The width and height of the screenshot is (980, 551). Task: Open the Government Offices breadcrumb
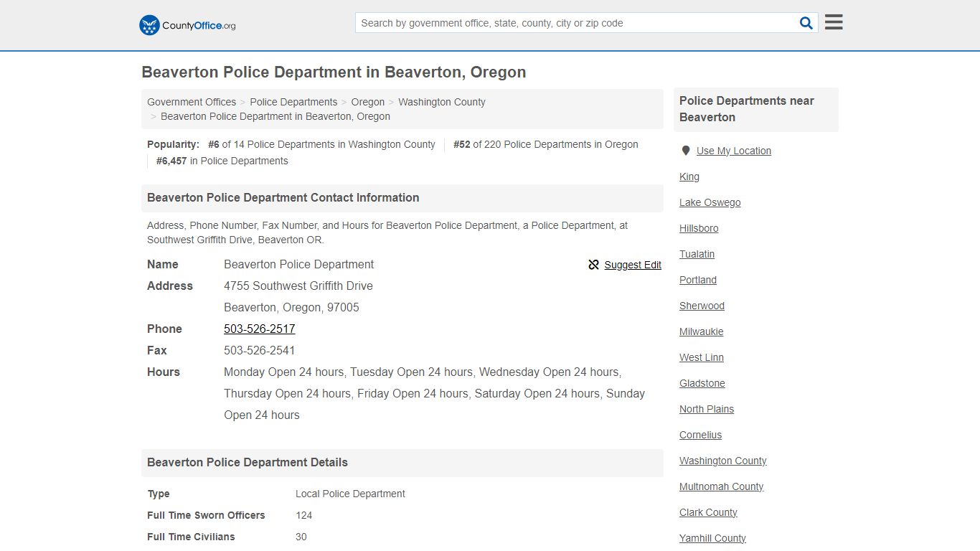coord(192,102)
